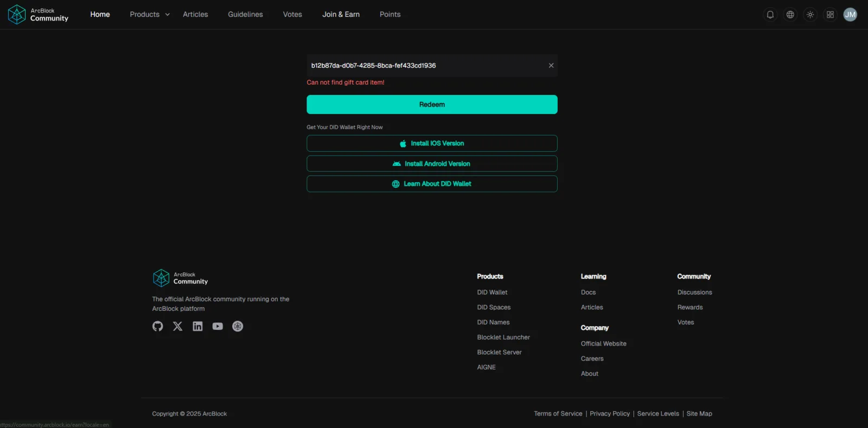Viewport: 868px width, 428px height.
Task: Clear the gift card code field
Action: tap(551, 66)
